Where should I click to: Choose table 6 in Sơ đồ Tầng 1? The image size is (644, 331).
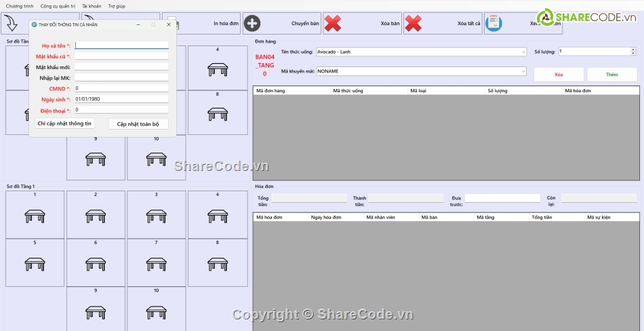point(96,262)
